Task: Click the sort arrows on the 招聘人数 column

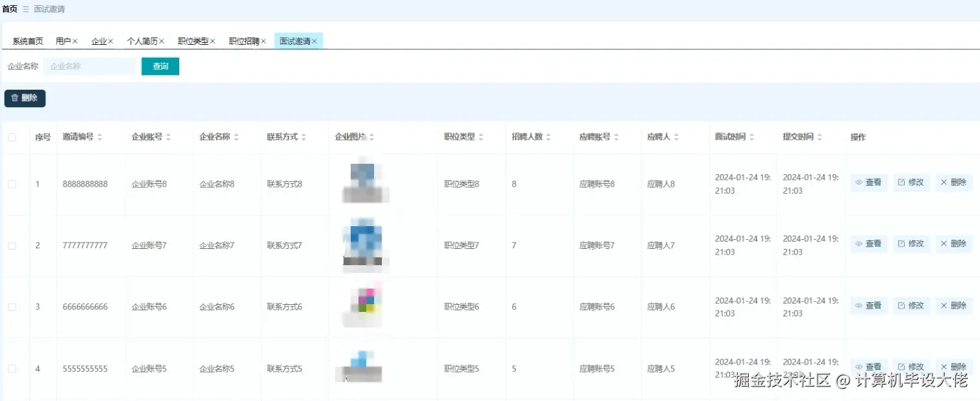Action: point(549,136)
